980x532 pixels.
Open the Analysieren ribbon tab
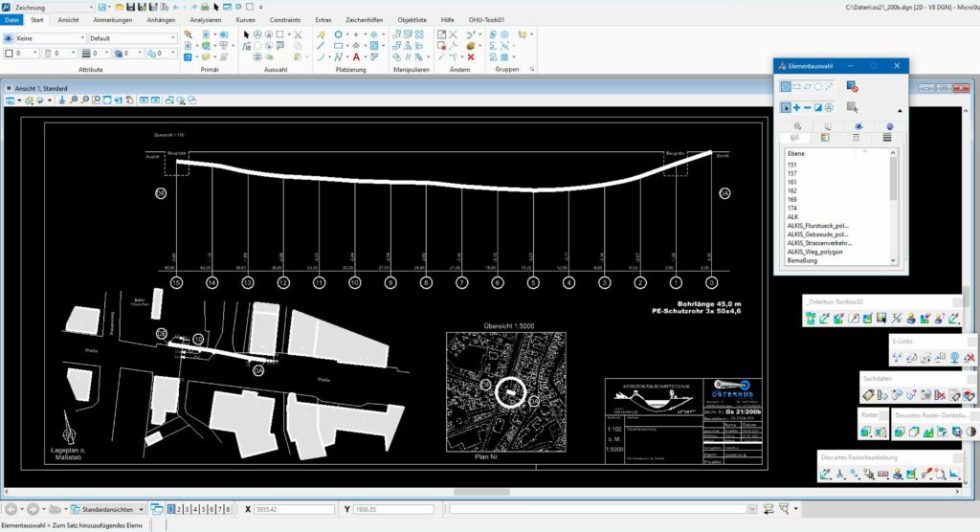(x=205, y=19)
